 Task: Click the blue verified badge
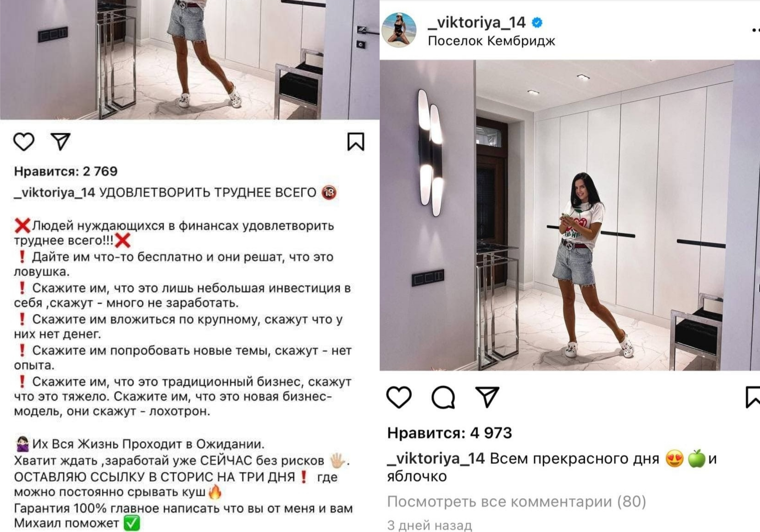537,22
